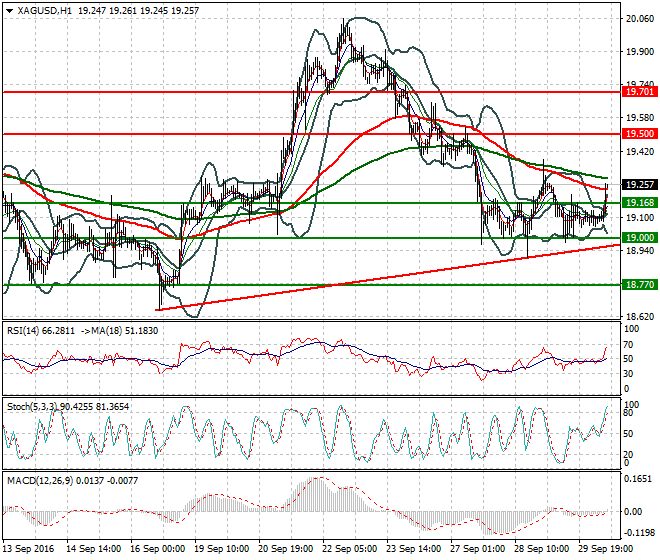Click the 23 Sep 14:00 time label
660x560 pixels.
click(x=413, y=549)
